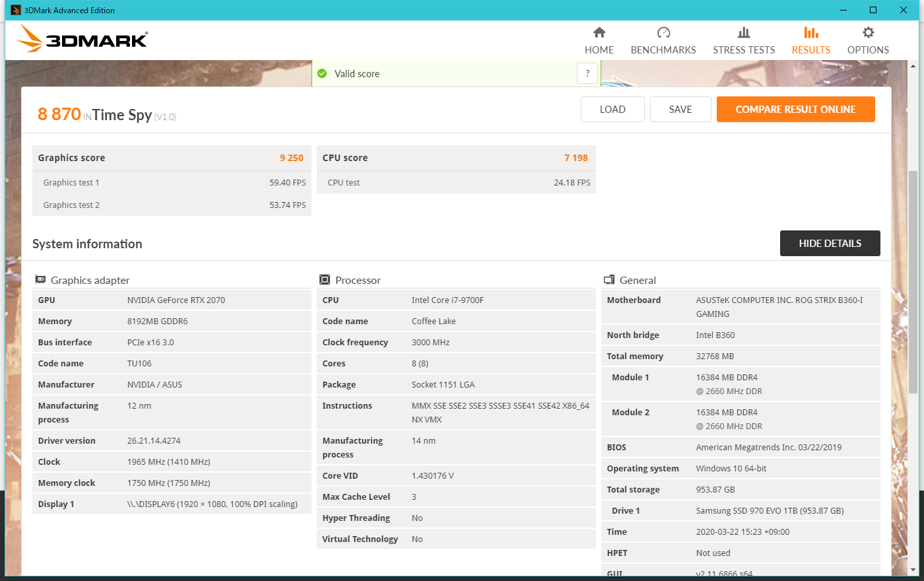This screenshot has height=581, width=924.
Task: Open Stress Tests bar chart icon
Action: (744, 32)
